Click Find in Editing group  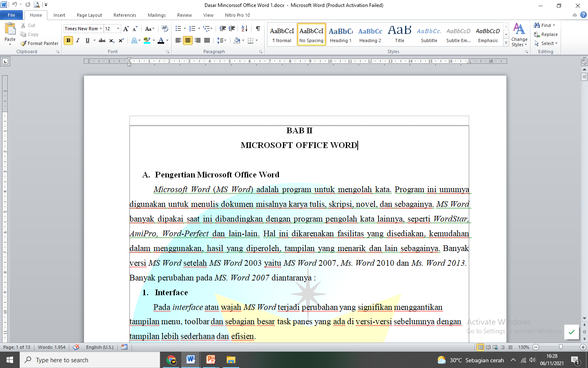pyautogui.click(x=545, y=25)
